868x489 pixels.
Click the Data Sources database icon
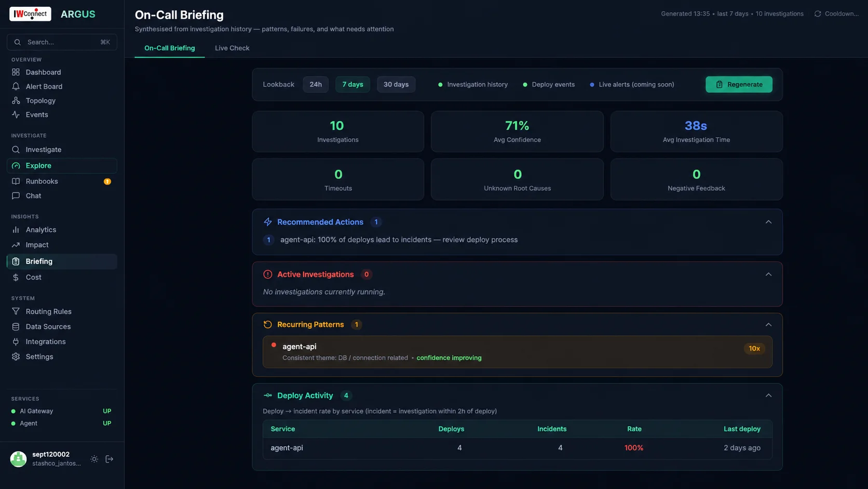16,327
